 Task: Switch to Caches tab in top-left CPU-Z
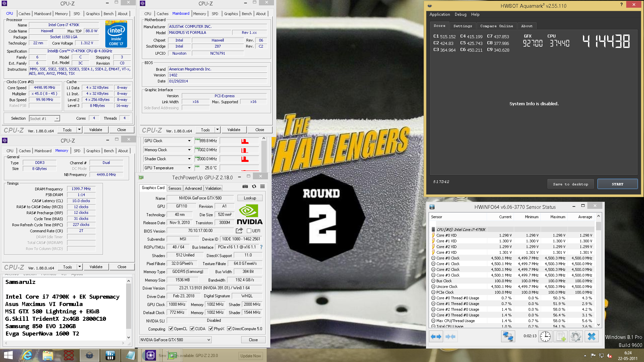(x=24, y=14)
